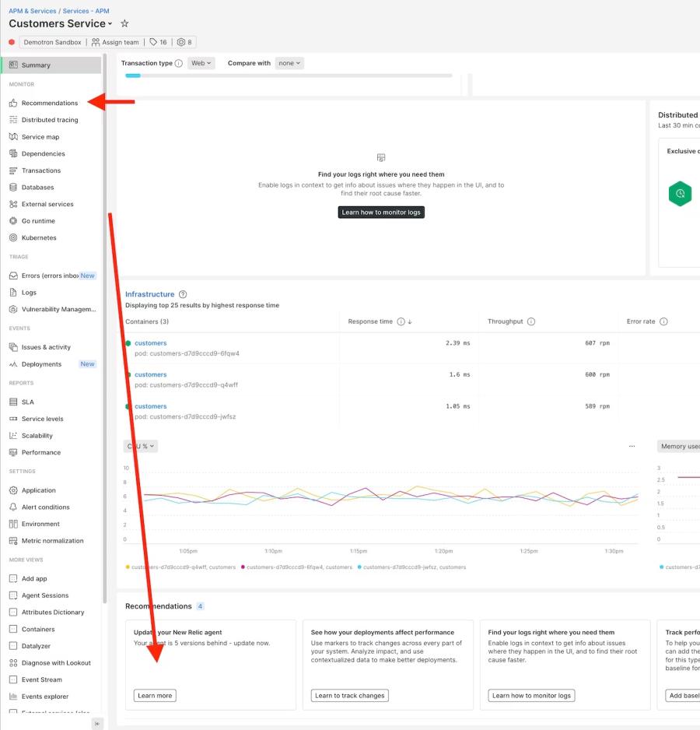Image resolution: width=700 pixels, height=730 pixels.
Task: Open customers container for pod jwfsz
Action: pyautogui.click(x=151, y=406)
